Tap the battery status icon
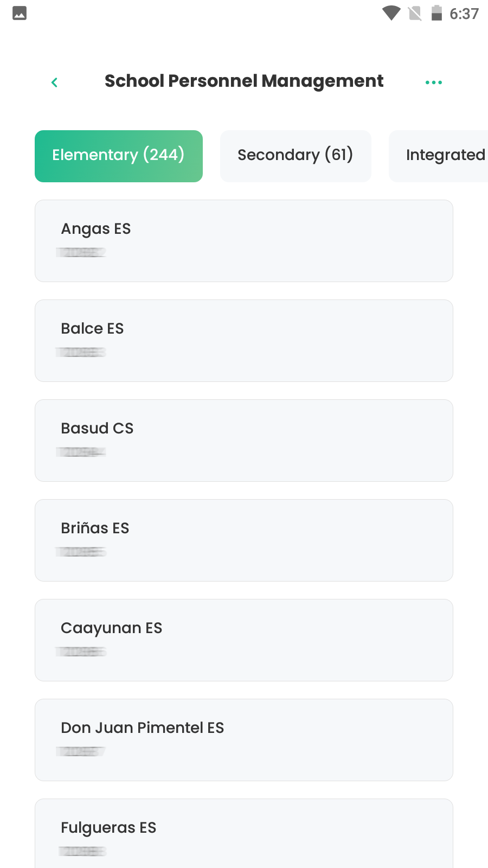Screen dimensions: 488x868 tap(436, 13)
